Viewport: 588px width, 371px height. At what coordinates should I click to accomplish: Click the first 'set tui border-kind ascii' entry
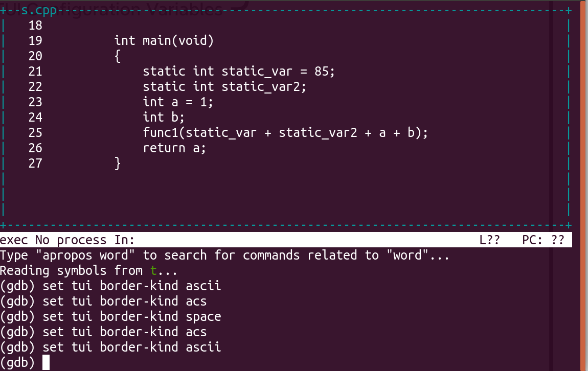110,286
